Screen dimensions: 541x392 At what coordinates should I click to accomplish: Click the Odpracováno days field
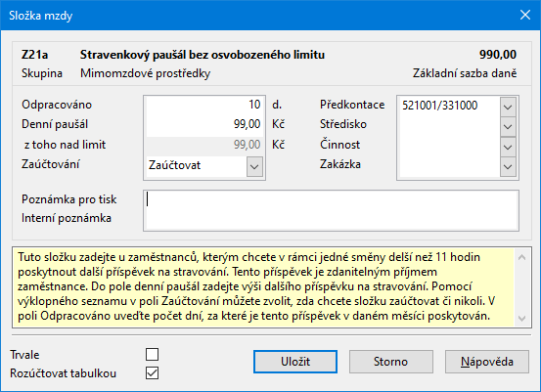point(204,105)
